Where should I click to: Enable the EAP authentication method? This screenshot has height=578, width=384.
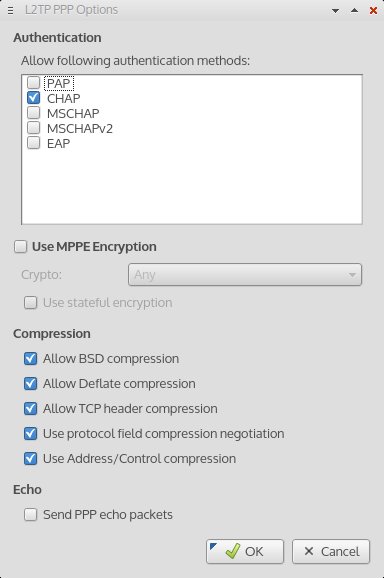point(34,143)
